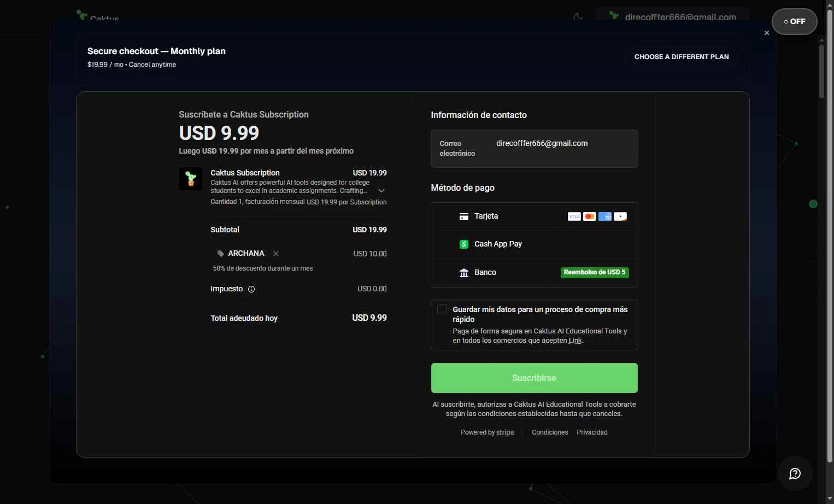
Task: Click the USD 0.00 tax amount
Action: point(372,289)
